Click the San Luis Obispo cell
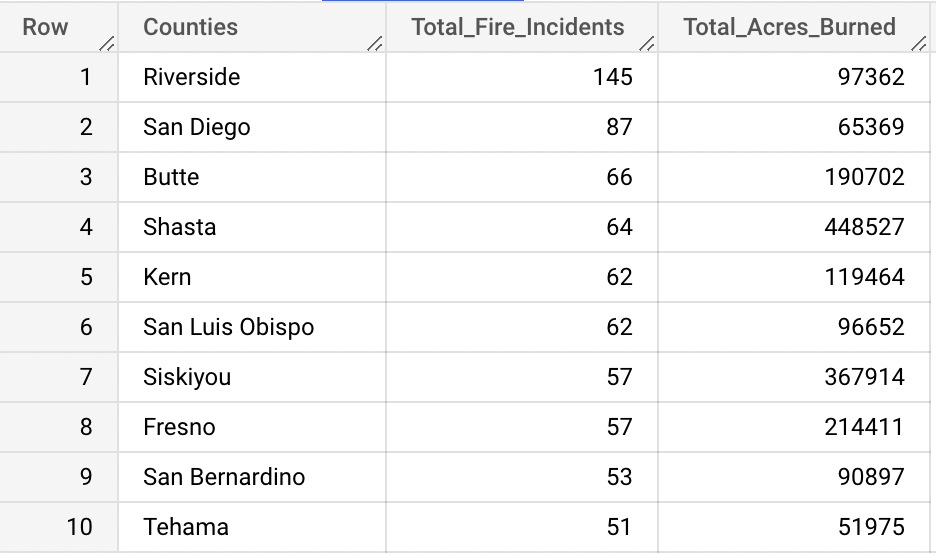Image resolution: width=936 pixels, height=559 pixels. pos(229,327)
